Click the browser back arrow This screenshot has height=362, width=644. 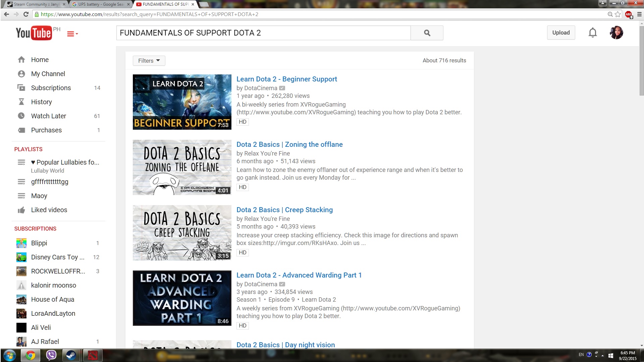pyautogui.click(x=6, y=14)
